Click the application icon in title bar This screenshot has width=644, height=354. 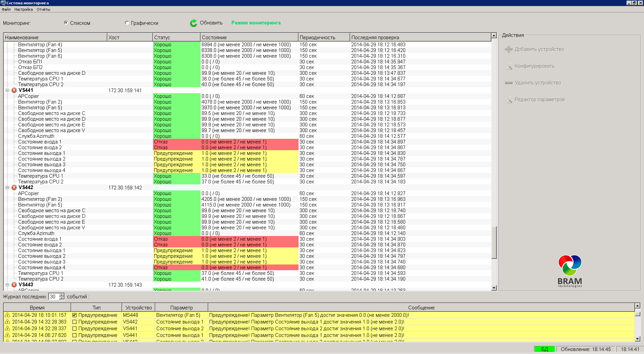(x=3, y=3)
